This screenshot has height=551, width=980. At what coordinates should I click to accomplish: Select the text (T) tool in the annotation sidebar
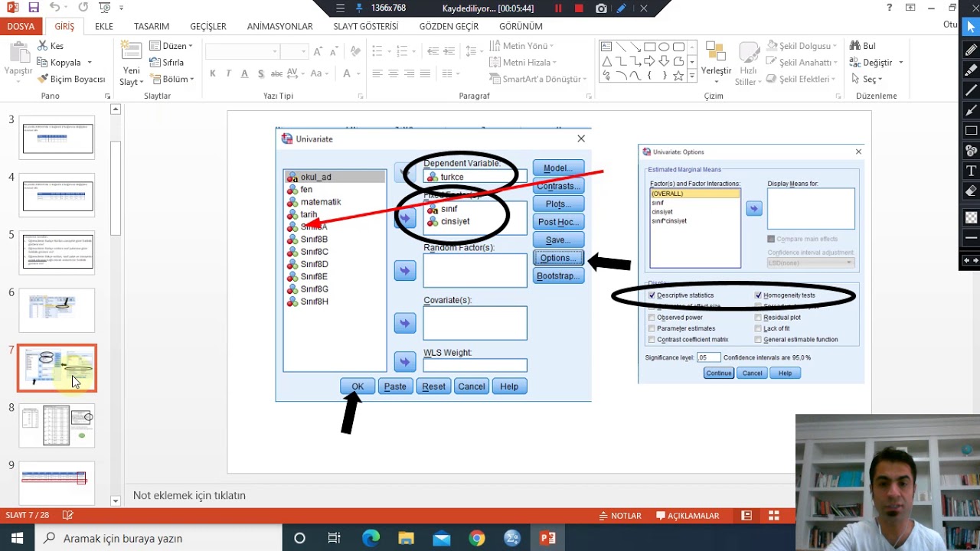coord(971,171)
